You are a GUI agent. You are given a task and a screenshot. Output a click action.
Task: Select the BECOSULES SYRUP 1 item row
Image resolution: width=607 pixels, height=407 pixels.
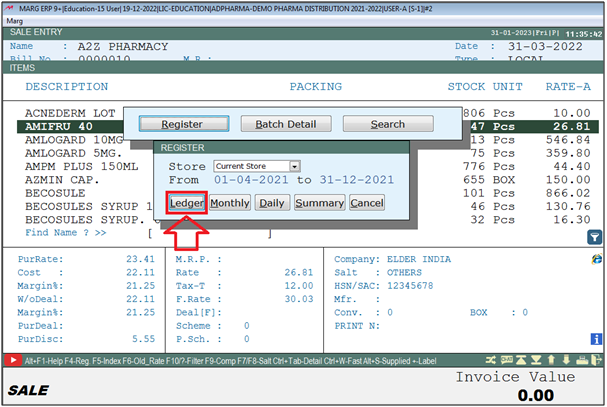coord(308,206)
